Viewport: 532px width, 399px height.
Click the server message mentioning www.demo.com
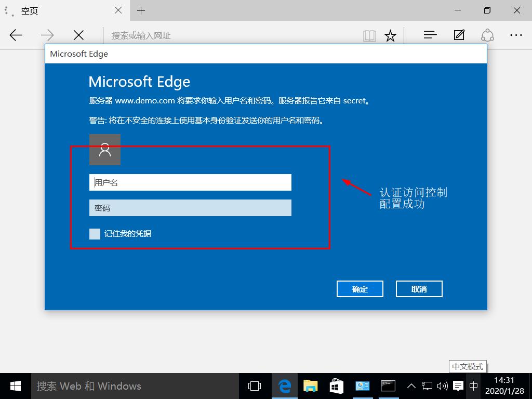point(230,101)
